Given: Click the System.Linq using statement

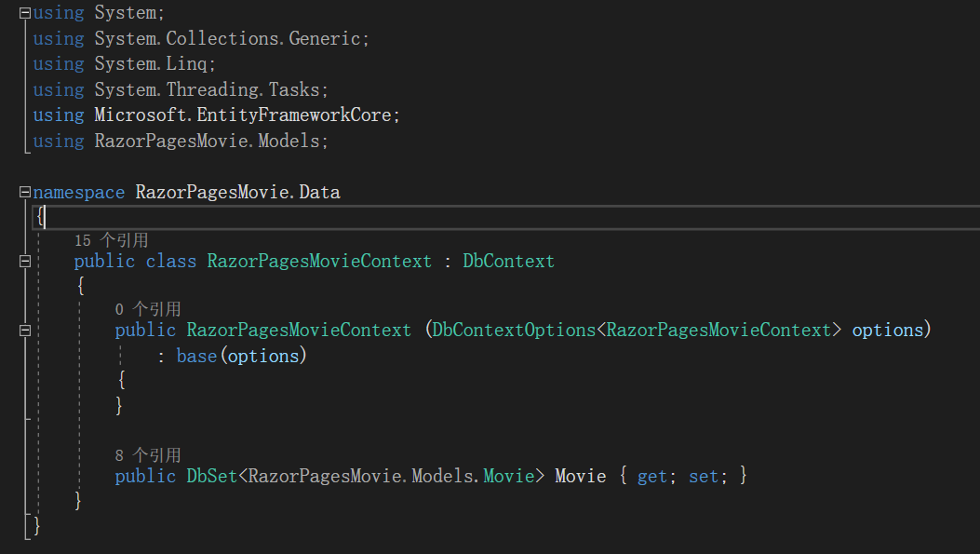Looking at the screenshot, I should [154, 64].
